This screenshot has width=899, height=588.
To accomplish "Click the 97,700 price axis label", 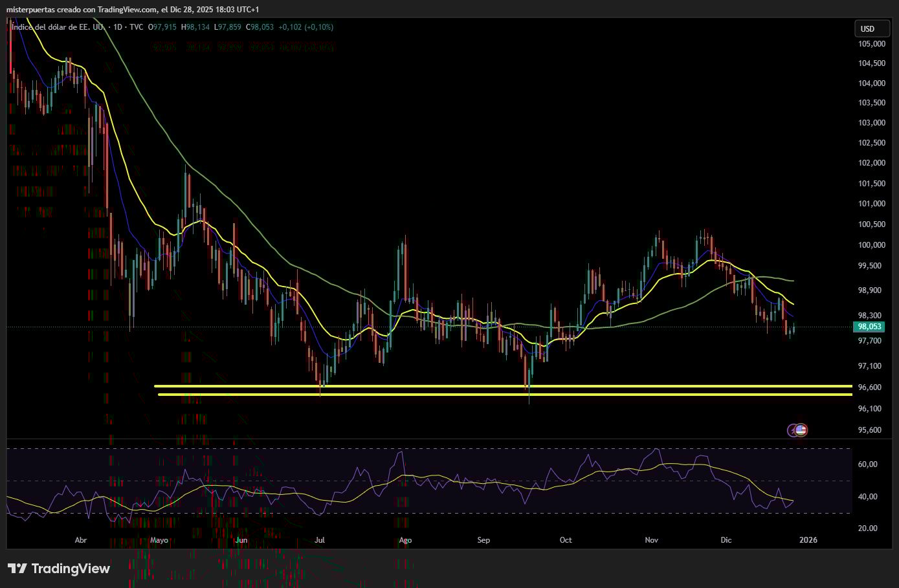I will pos(871,341).
